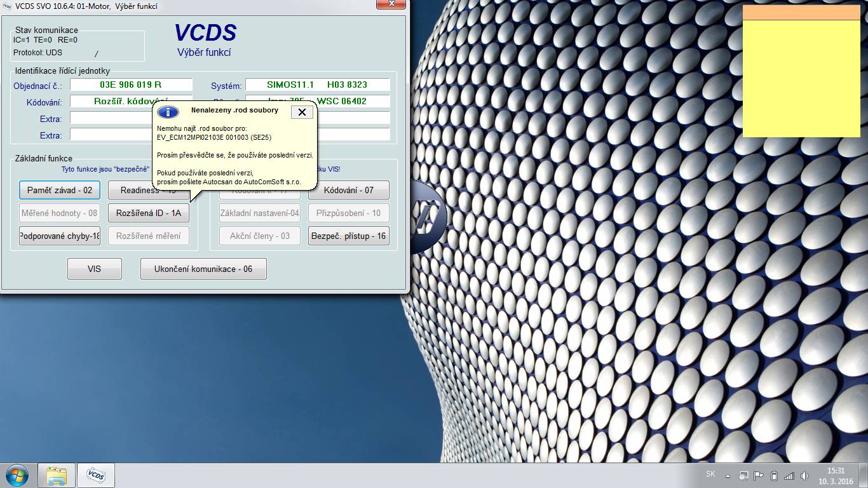Viewport: 868px width, 488px height.
Task: Click 'EV_ECM12MPI02103E 001003 (SE25)' text in balloon
Action: pos(215,137)
